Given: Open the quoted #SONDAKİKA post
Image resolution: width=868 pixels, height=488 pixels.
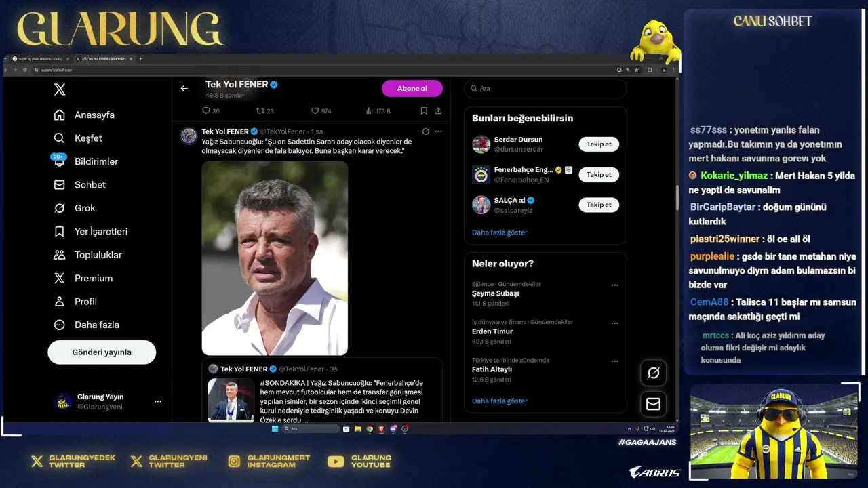Looking at the screenshot, I should tap(321, 392).
